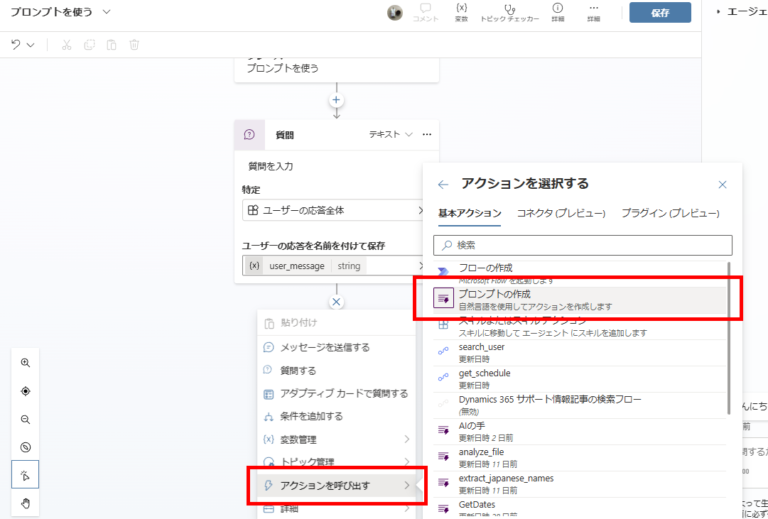Image resolution: width=768 pixels, height=519 pixels.
Task: Switch to the プラグイン (プレビュー) tab
Action: click(670, 213)
